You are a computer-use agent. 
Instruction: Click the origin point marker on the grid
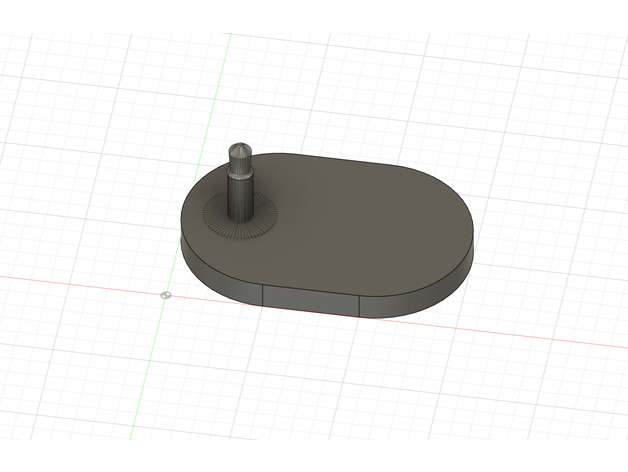[x=166, y=295]
